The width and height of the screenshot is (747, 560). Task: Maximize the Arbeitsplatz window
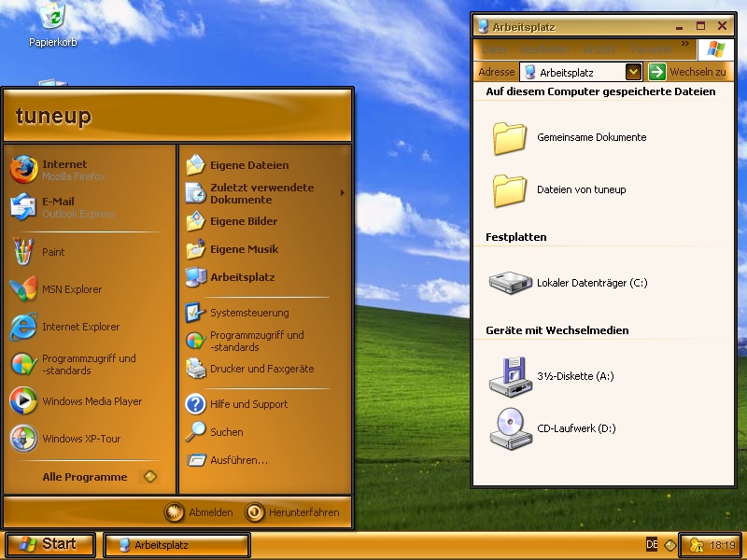[700, 26]
